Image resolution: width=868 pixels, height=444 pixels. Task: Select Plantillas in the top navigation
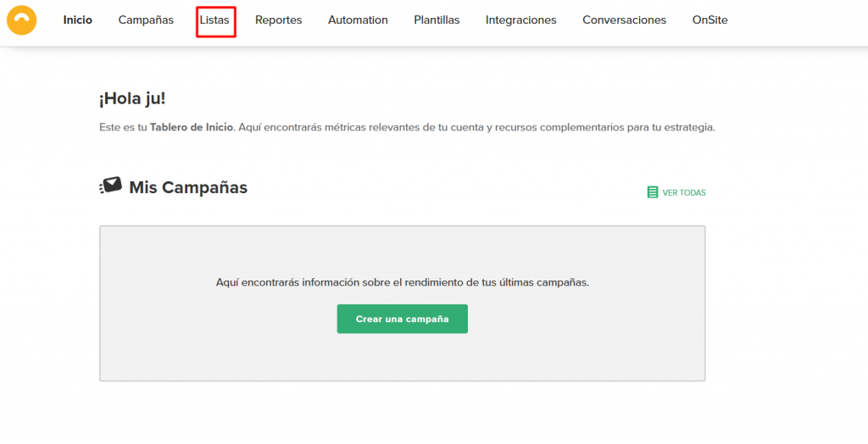[437, 20]
